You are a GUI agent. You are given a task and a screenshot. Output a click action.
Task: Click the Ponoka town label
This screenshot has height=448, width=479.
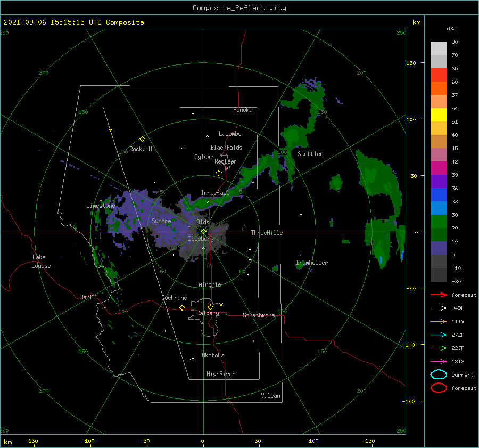click(243, 110)
